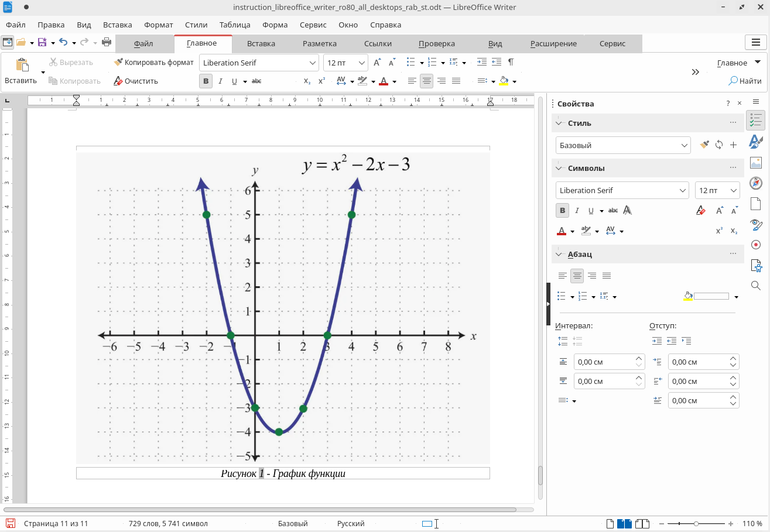
Task: Apply shadow text effect in sidebar
Action: tap(627, 210)
